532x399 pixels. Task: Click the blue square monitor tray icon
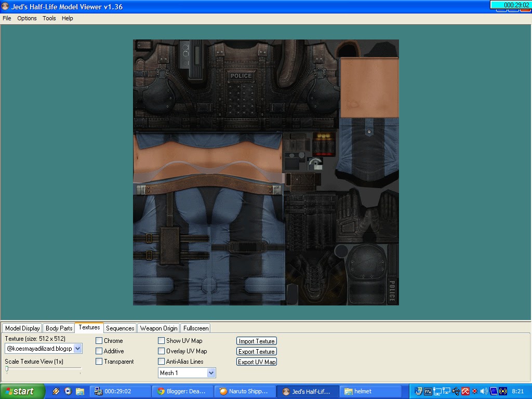[x=494, y=391]
